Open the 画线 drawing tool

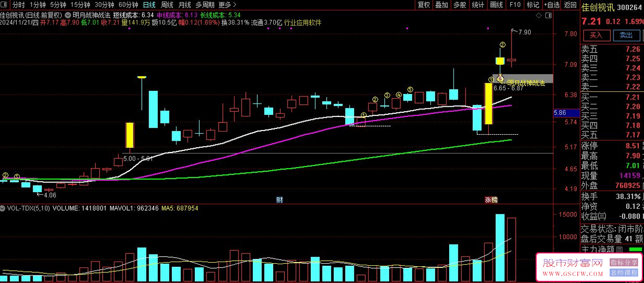coord(496,5)
